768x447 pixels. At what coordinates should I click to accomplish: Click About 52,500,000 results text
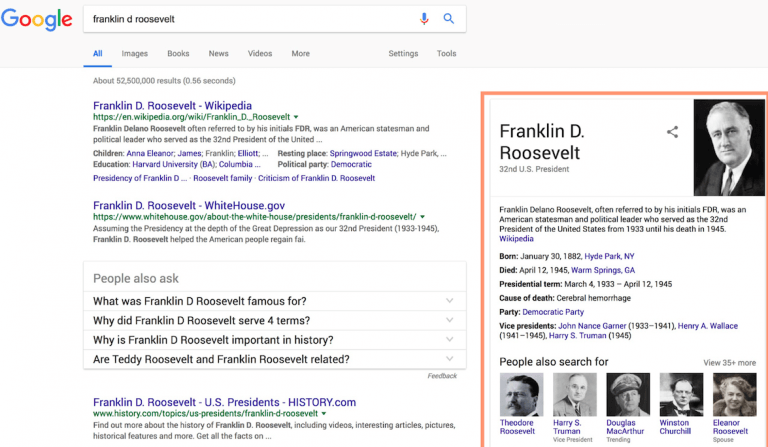[x=164, y=81]
